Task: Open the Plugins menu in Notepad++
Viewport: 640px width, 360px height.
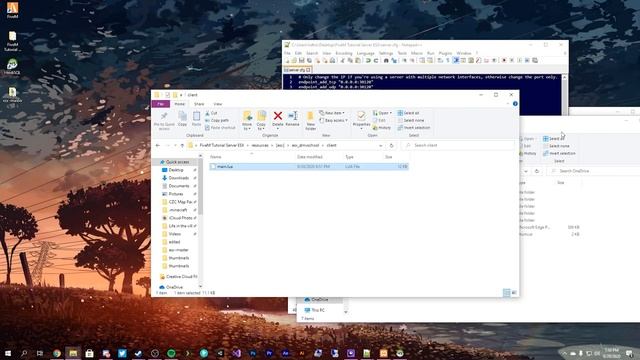Action: pyautogui.click(x=445, y=53)
